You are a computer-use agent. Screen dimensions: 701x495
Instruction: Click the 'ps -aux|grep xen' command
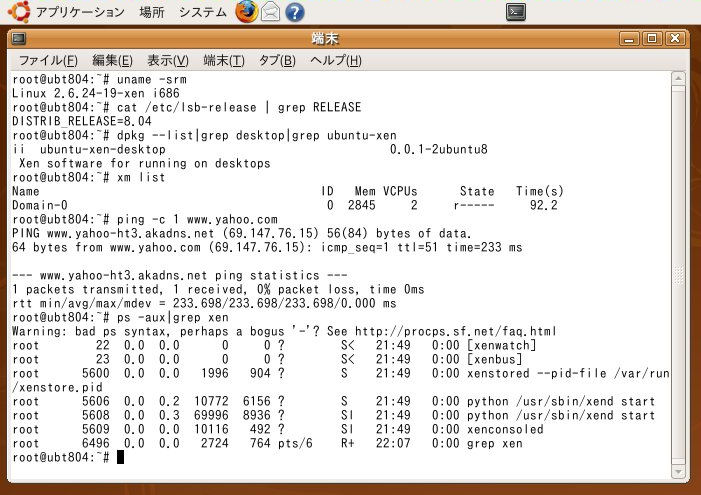tap(173, 317)
